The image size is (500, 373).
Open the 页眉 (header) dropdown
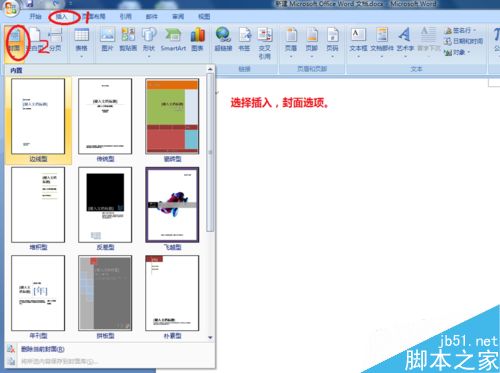[x=291, y=43]
